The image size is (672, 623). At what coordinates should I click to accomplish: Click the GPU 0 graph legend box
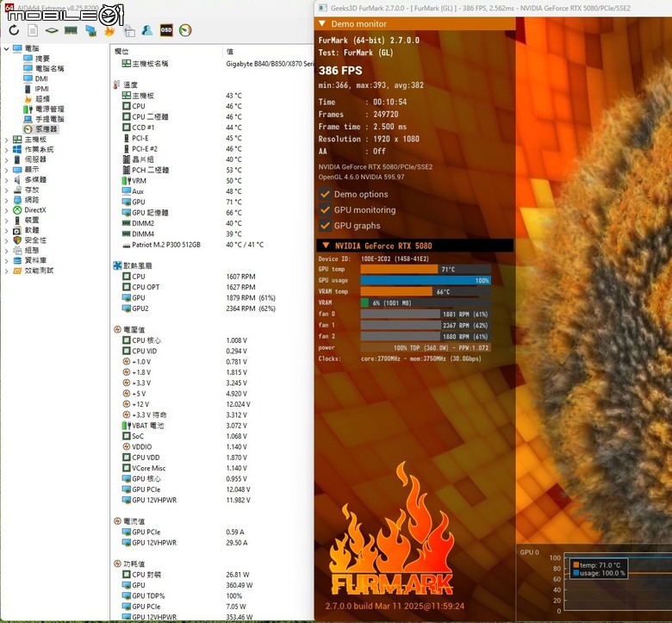coord(598,569)
